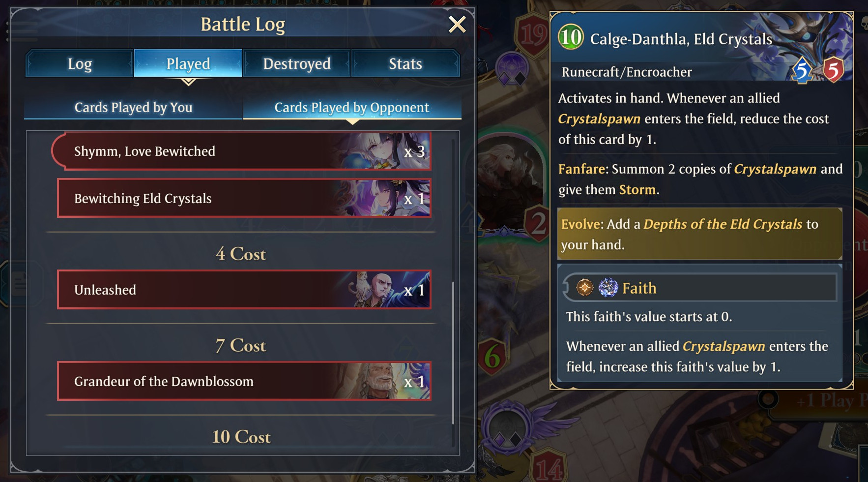Select Bewitching Eld Crystals card entry
868x482 pixels.
coord(244,198)
